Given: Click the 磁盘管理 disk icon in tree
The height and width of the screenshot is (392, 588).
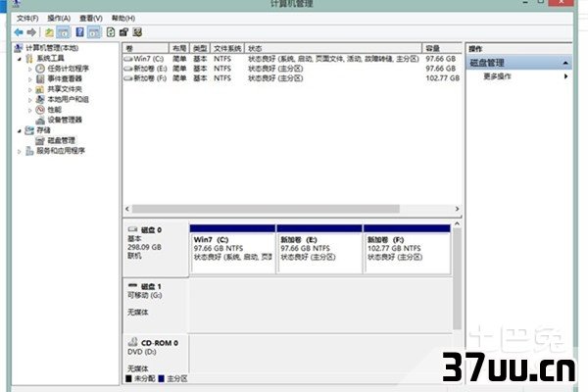Looking at the screenshot, I should tap(40, 141).
